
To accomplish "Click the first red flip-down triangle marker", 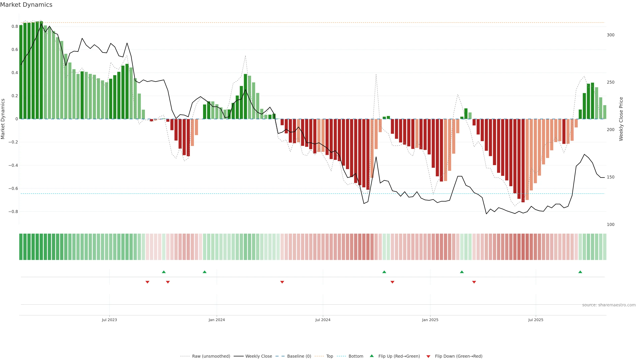I will [x=148, y=282].
